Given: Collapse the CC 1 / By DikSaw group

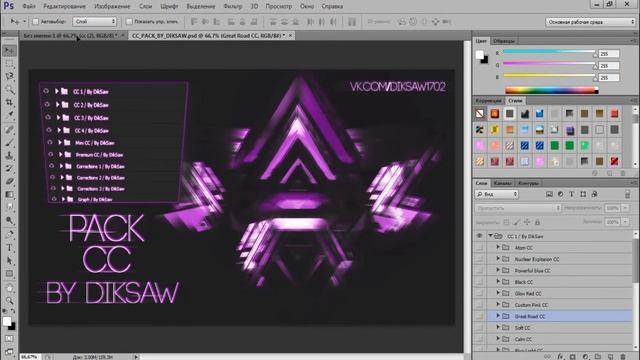Looking at the screenshot, I should point(491,236).
